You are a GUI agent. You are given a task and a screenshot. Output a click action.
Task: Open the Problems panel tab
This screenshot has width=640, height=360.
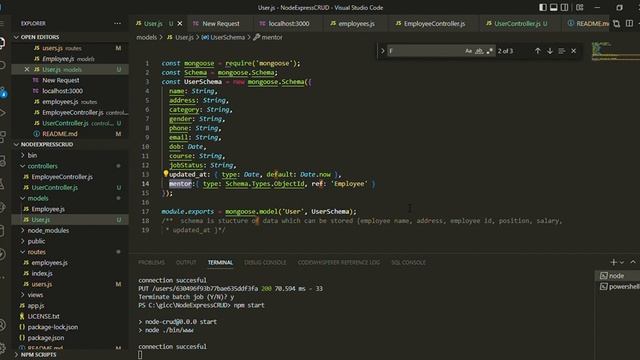pos(151,262)
